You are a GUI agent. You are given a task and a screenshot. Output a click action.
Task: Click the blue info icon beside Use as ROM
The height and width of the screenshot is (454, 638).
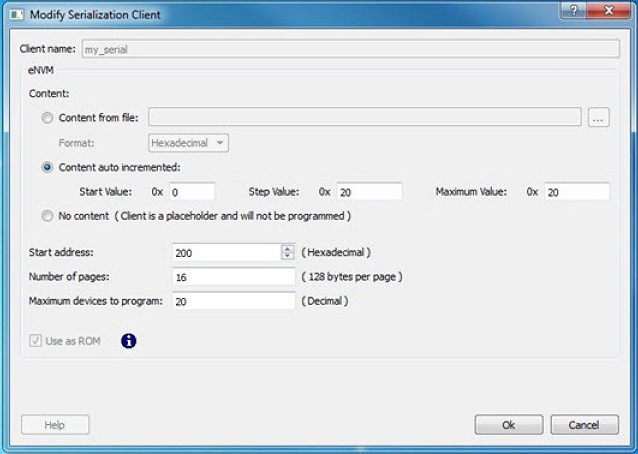point(128,341)
